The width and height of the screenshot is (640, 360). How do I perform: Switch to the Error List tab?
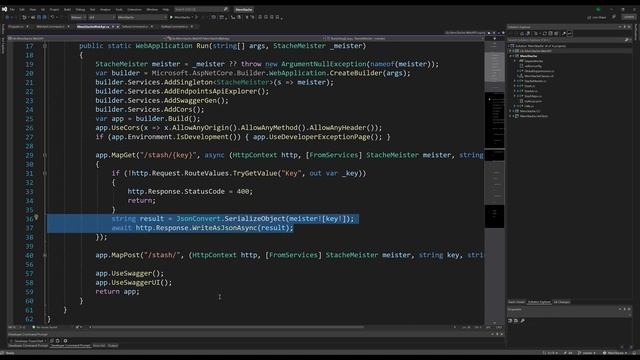pos(99,346)
